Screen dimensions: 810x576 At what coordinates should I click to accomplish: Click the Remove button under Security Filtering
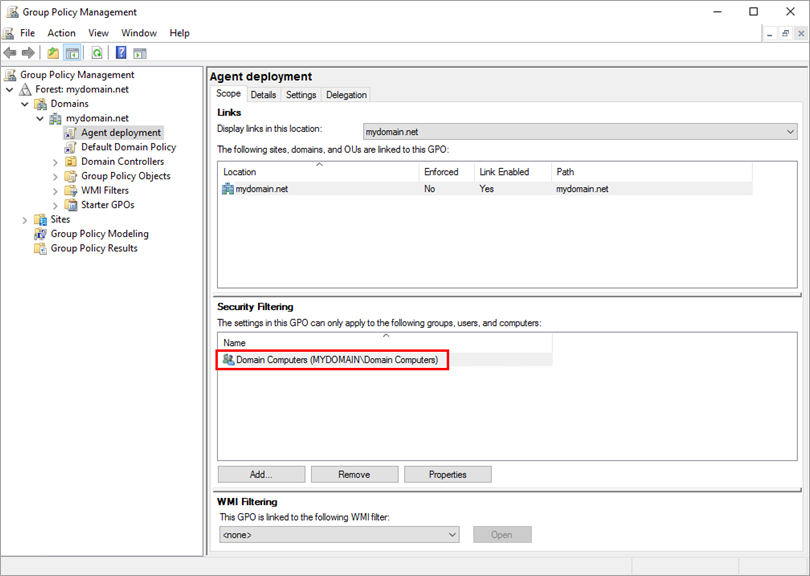[x=354, y=473]
